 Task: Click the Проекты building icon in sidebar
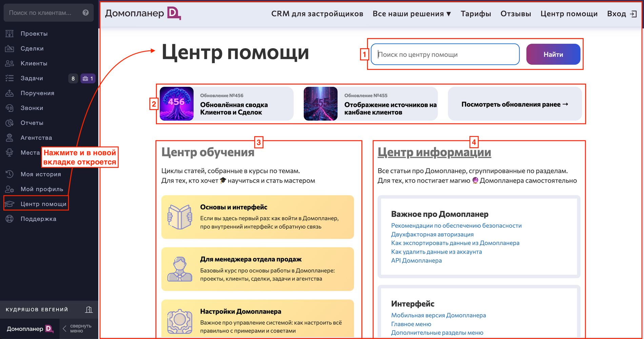click(9, 34)
